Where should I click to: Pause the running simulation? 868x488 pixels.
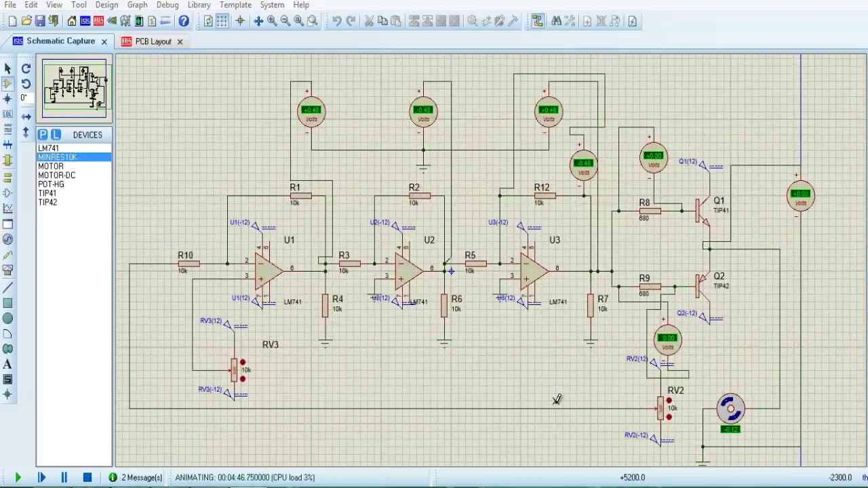64,477
